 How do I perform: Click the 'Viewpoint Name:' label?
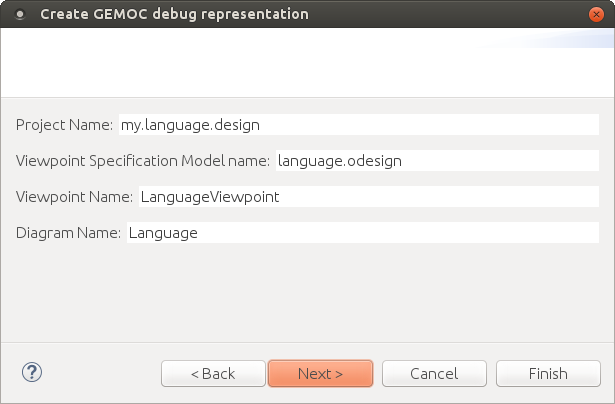[74, 197]
